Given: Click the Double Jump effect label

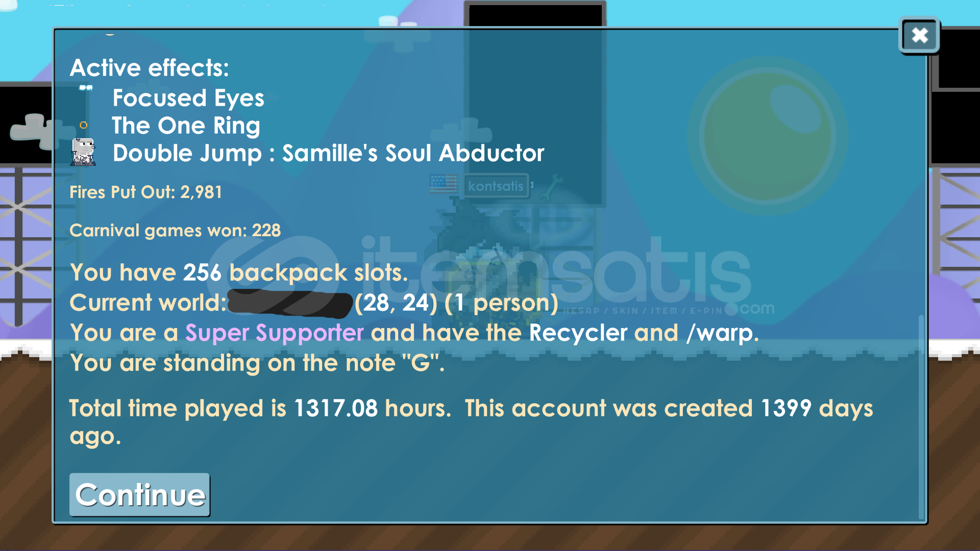Looking at the screenshot, I should (x=328, y=153).
